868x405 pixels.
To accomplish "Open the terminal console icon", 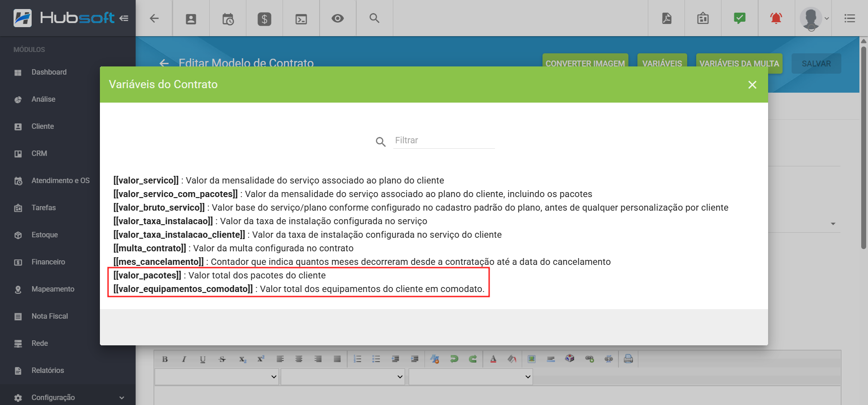I will pos(301,19).
